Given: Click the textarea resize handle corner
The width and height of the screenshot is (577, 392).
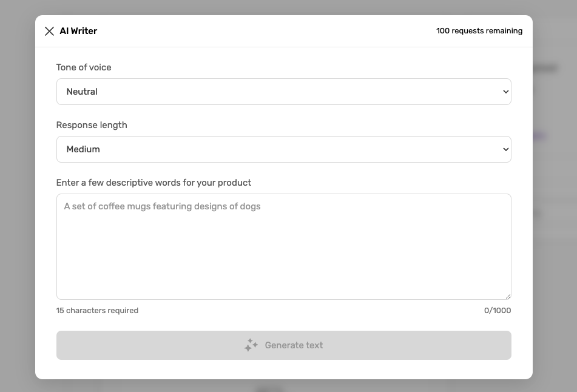Looking at the screenshot, I should click(x=508, y=296).
